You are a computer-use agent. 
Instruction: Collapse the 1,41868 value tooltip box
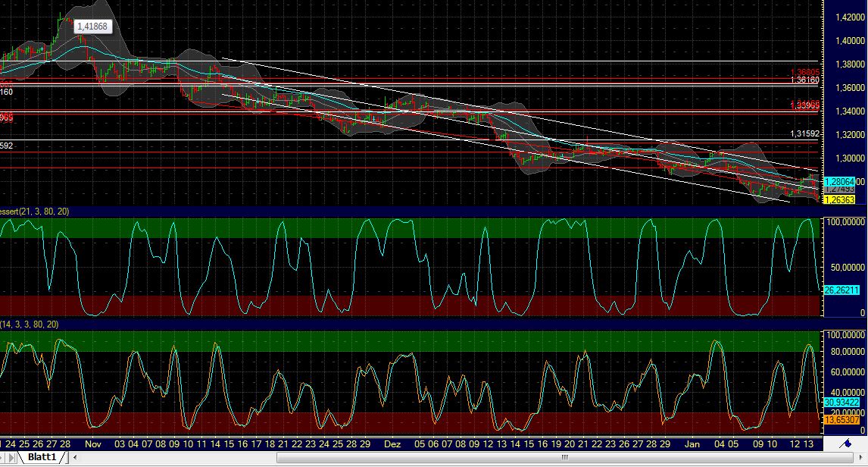92,26
